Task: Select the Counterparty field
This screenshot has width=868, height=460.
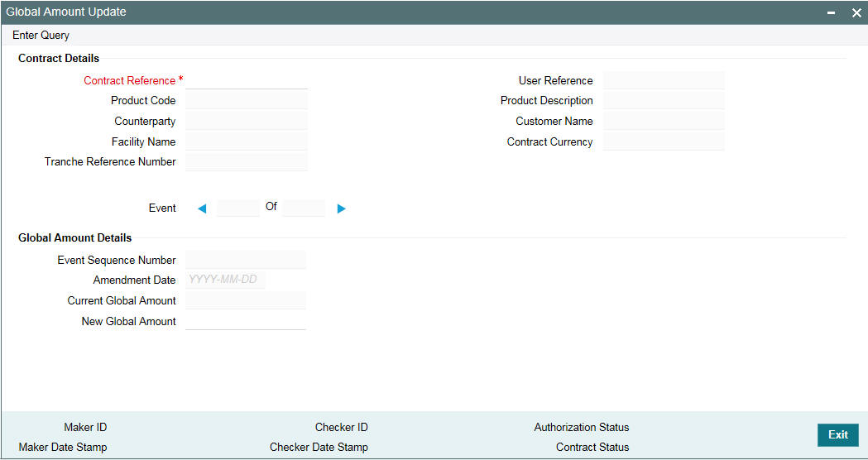Action: coord(247,122)
